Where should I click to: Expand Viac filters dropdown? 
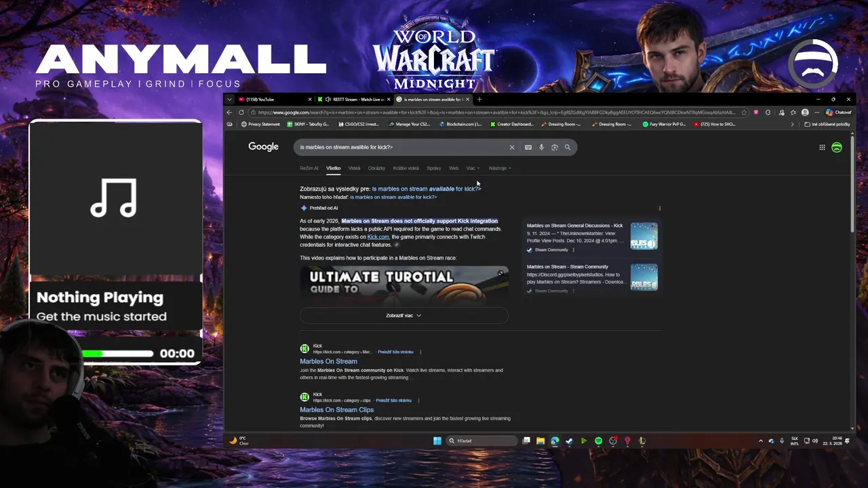tap(473, 168)
